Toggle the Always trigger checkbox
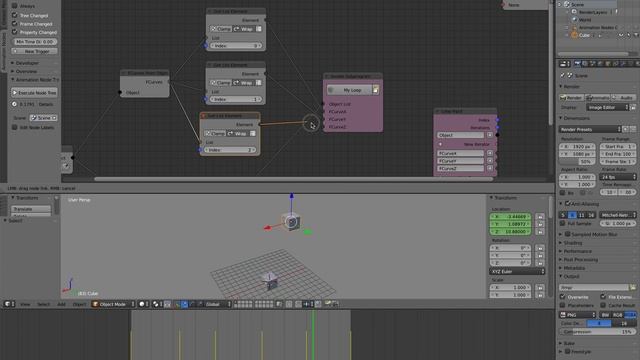Image resolution: width=640 pixels, height=360 pixels. tap(15, 6)
